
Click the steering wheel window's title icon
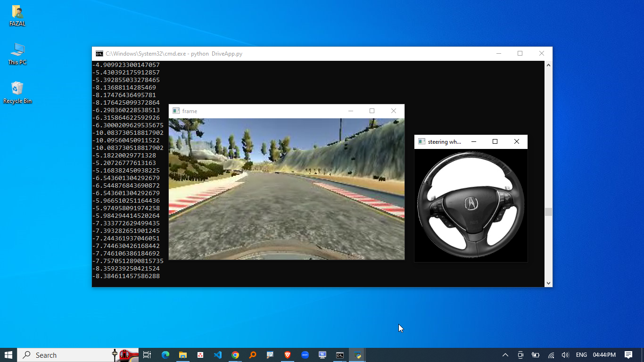click(x=421, y=142)
